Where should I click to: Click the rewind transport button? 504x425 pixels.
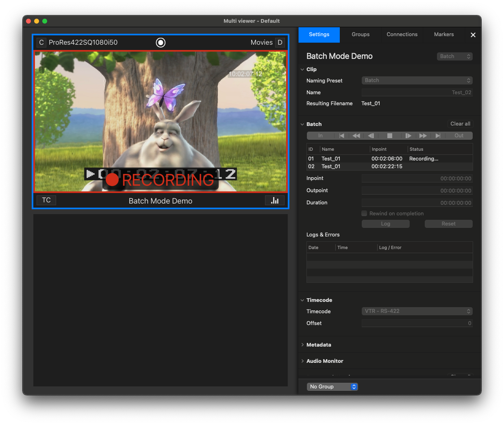point(356,136)
